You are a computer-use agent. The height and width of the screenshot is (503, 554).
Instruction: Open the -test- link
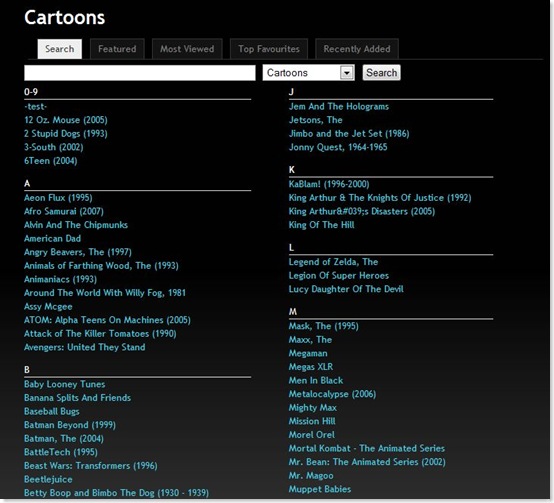click(x=35, y=107)
